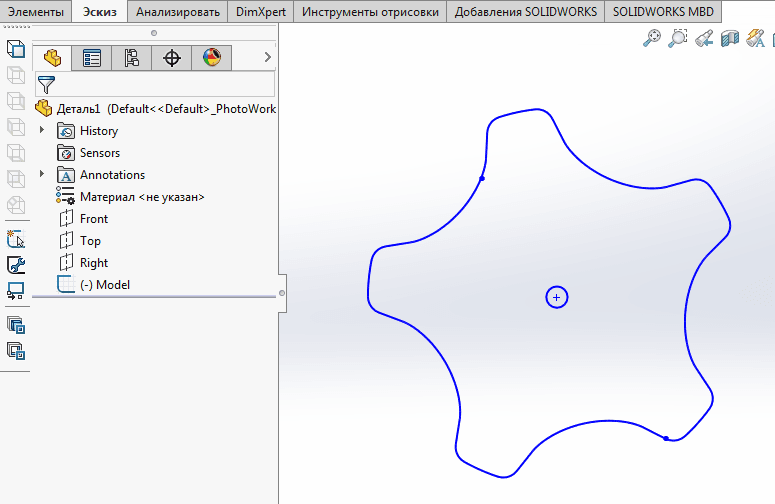
Task: Toggle the Section View icon
Action: point(731,38)
